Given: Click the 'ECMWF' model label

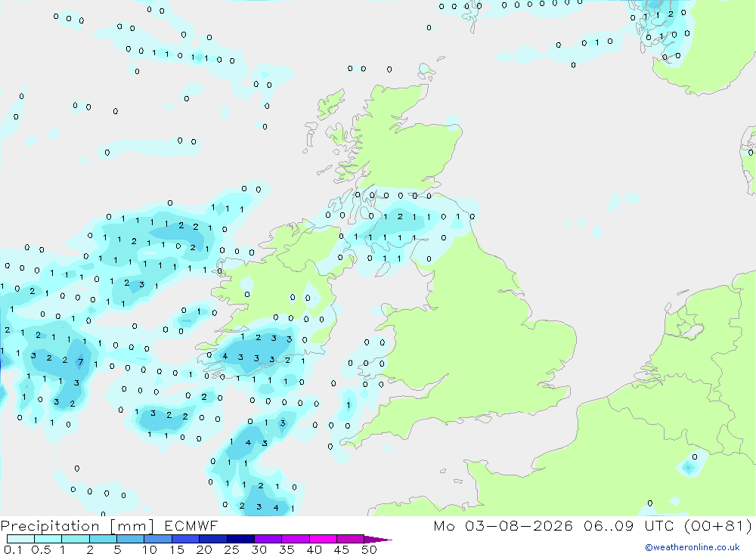Looking at the screenshot, I should pos(191,525).
